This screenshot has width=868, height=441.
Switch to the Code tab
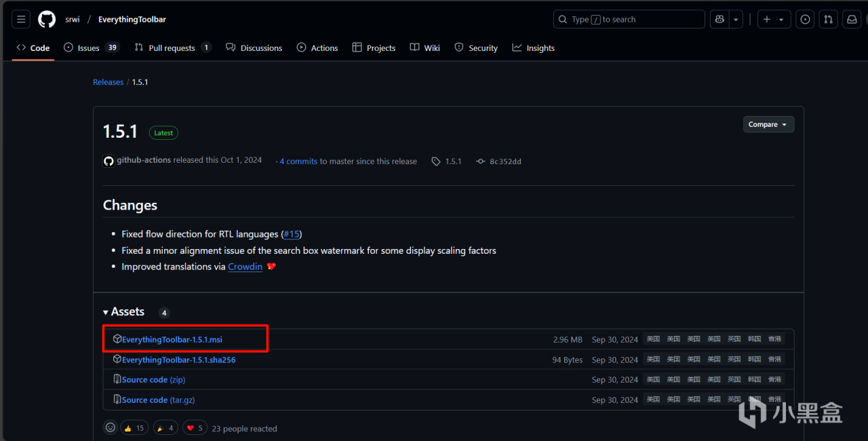coord(33,47)
